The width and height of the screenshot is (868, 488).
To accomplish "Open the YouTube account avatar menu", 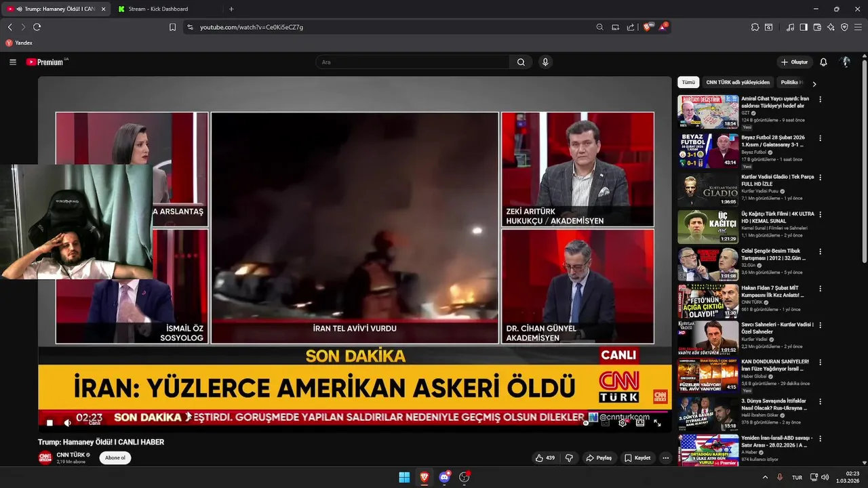I will [x=845, y=62].
